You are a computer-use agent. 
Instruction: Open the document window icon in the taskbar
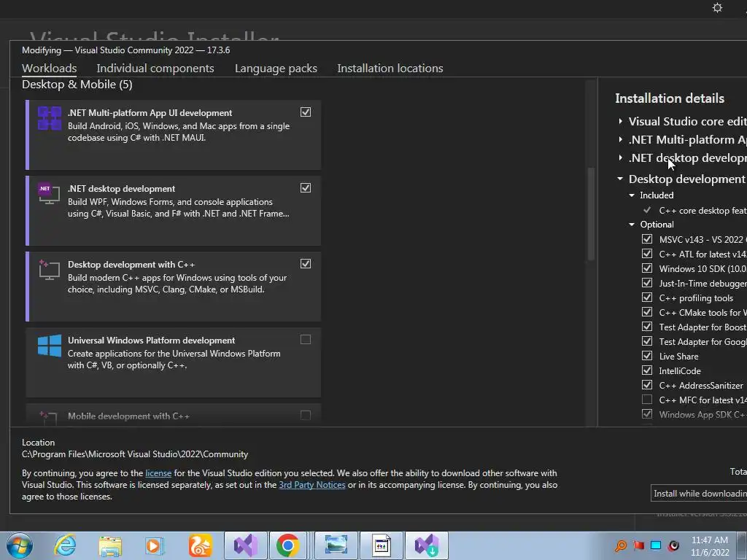381,545
